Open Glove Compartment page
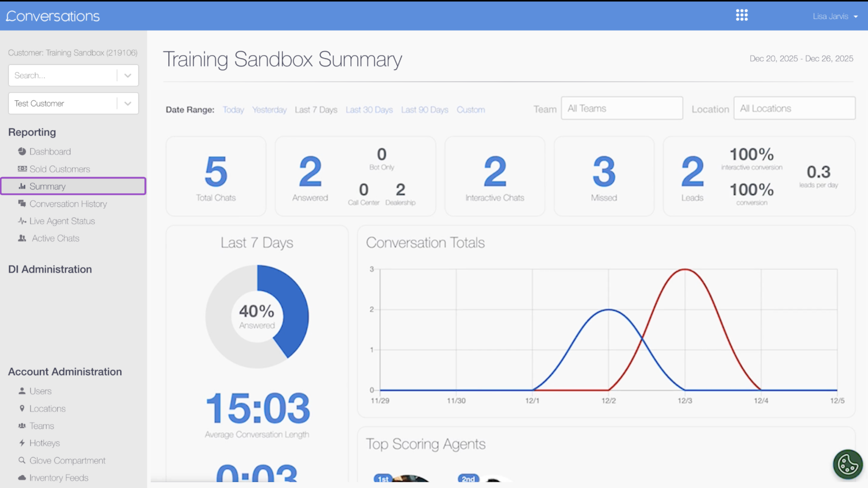Image resolution: width=868 pixels, height=488 pixels. click(67, 460)
